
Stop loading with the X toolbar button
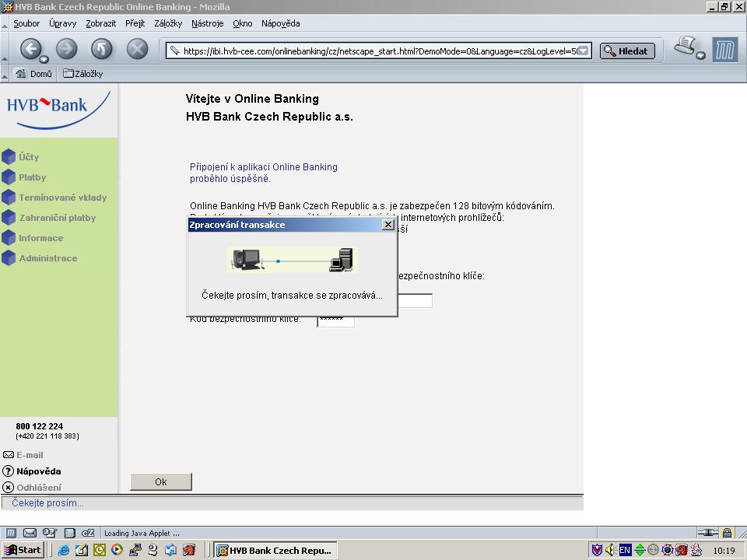137,48
